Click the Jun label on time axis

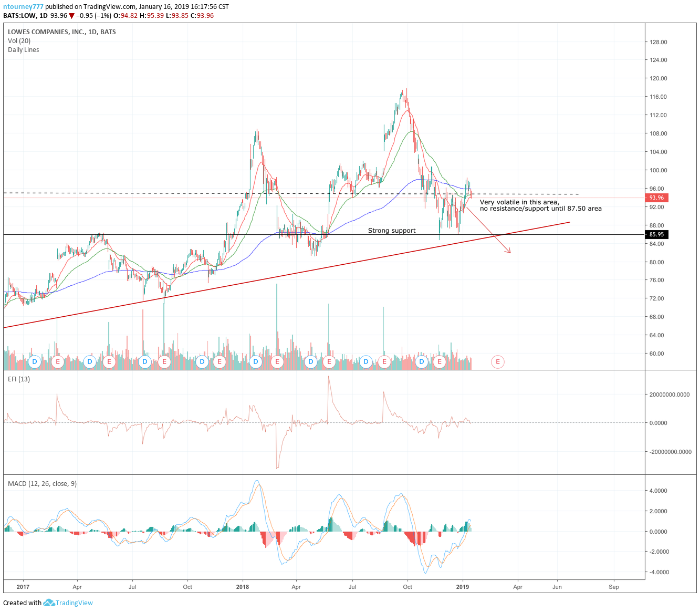tap(557, 587)
